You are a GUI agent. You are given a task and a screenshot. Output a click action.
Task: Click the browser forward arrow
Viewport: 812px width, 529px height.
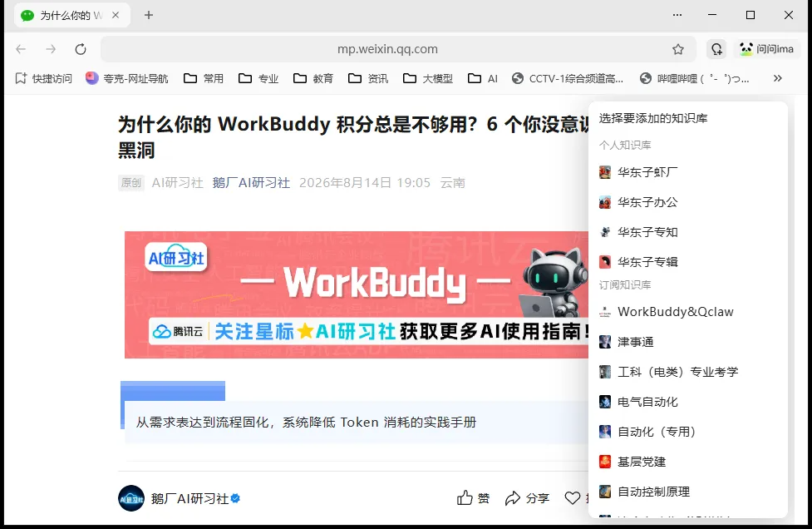[51, 49]
